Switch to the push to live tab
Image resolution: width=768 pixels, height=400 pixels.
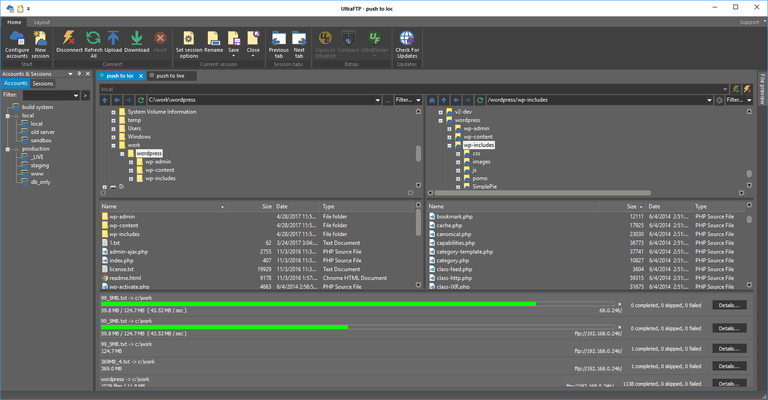pyautogui.click(x=170, y=76)
